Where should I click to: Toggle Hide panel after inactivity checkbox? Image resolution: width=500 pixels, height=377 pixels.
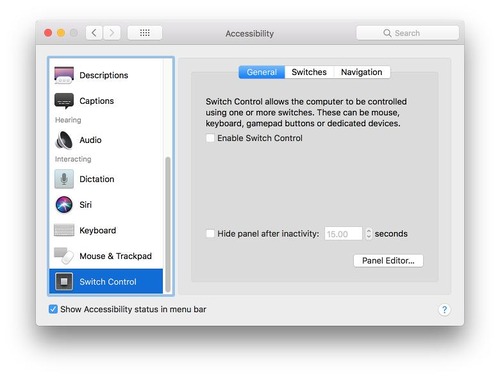click(x=210, y=234)
